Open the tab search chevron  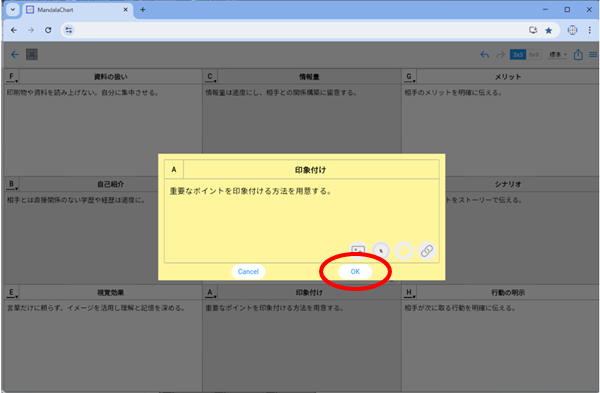(x=13, y=10)
